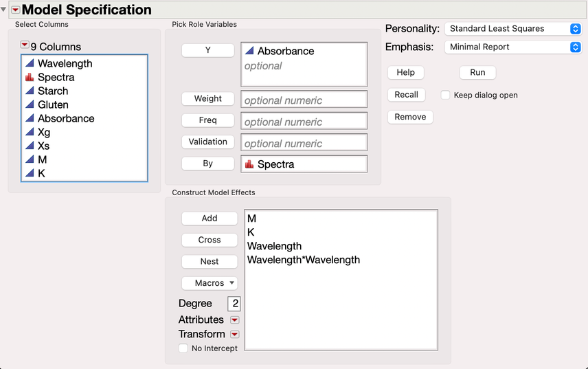
Task: Click the Absorbance icon in the Y role box
Action: pos(249,51)
